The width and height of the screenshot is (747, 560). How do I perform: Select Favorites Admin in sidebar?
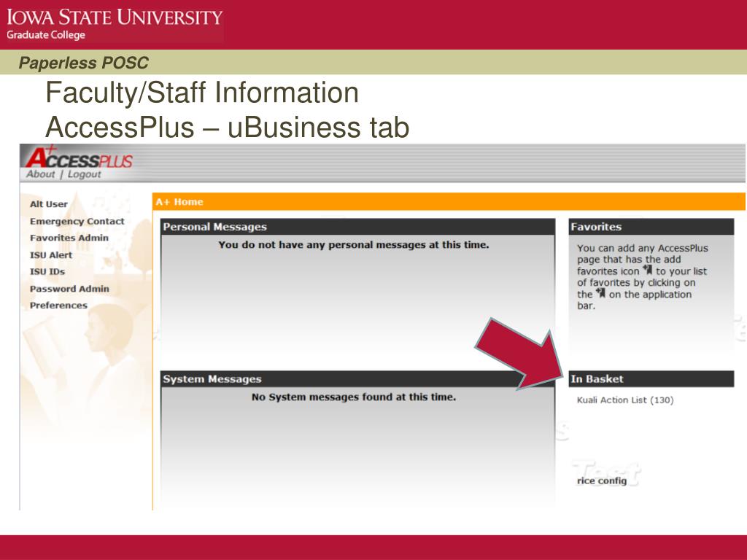point(69,238)
